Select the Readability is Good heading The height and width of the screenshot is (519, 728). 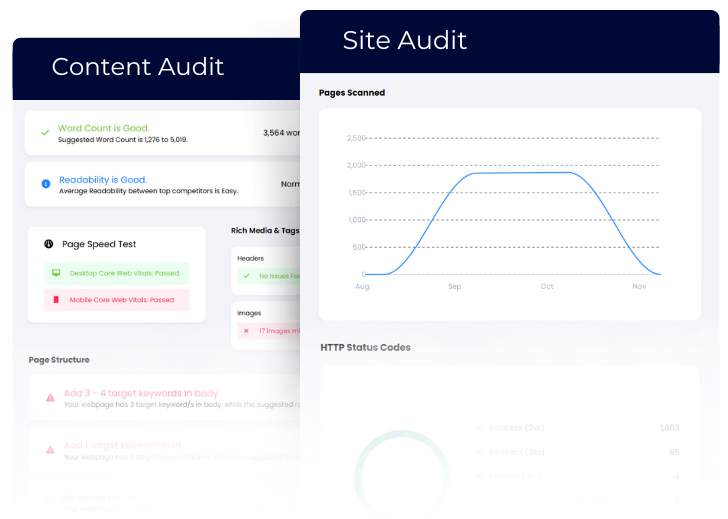pyautogui.click(x=102, y=180)
